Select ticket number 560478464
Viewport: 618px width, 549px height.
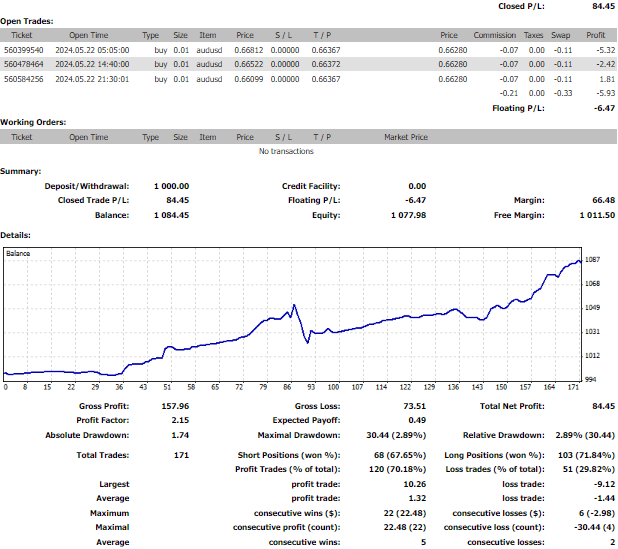(24, 64)
